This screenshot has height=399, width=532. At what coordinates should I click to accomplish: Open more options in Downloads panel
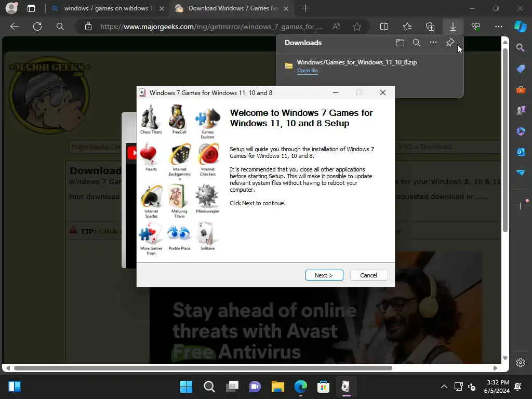click(433, 43)
